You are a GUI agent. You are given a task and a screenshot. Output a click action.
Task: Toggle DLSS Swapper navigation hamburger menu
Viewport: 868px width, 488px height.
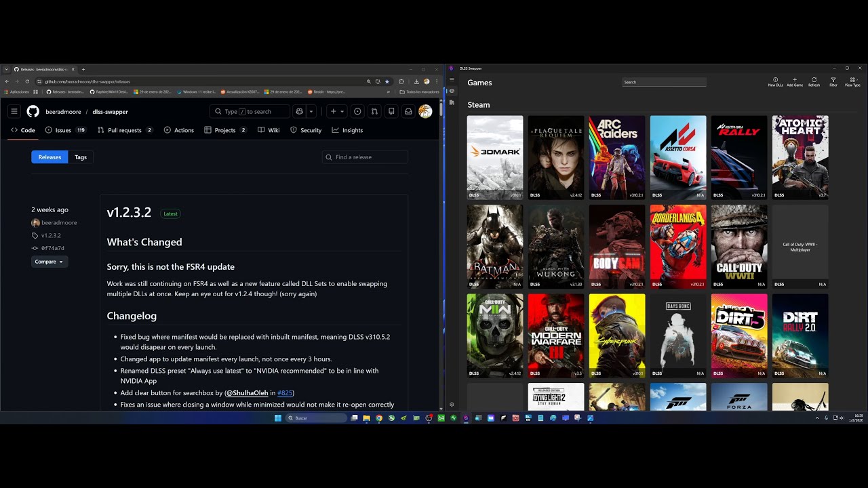point(452,80)
